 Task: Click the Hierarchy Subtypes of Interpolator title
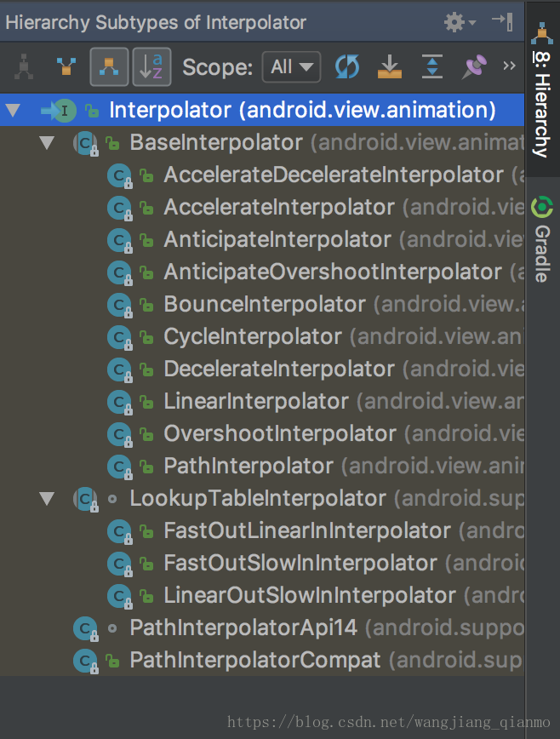pyautogui.click(x=156, y=23)
